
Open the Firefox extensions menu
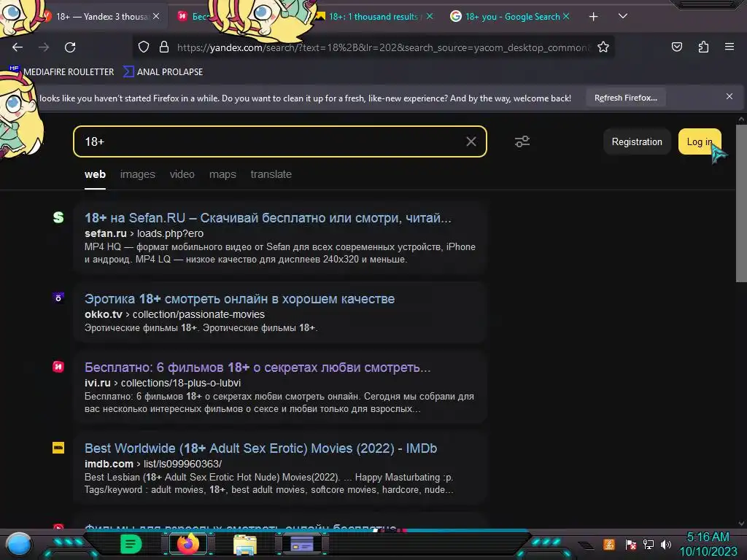pos(703,47)
